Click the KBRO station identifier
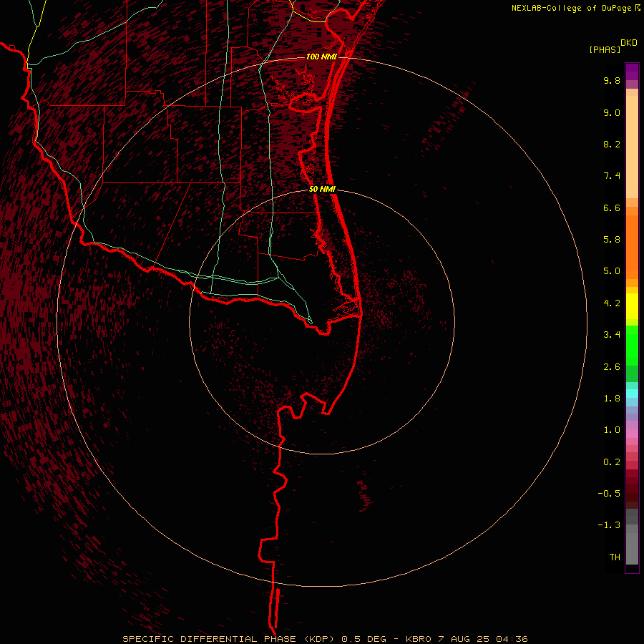Image resolution: width=644 pixels, height=644 pixels. (419, 639)
